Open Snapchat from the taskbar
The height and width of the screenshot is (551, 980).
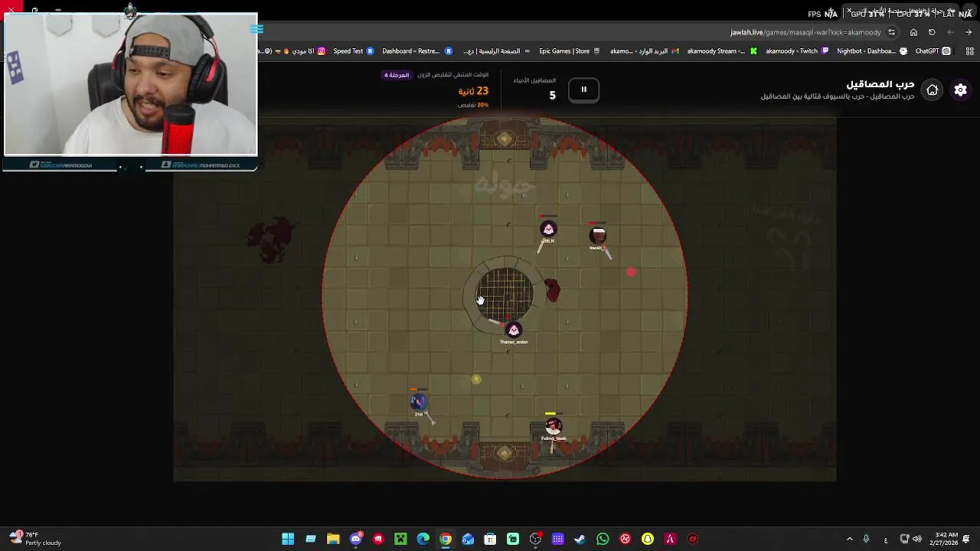pyautogui.click(x=648, y=539)
